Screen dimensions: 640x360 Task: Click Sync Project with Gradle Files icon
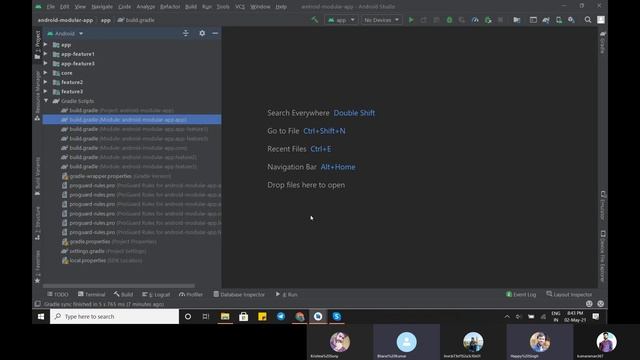(546, 20)
